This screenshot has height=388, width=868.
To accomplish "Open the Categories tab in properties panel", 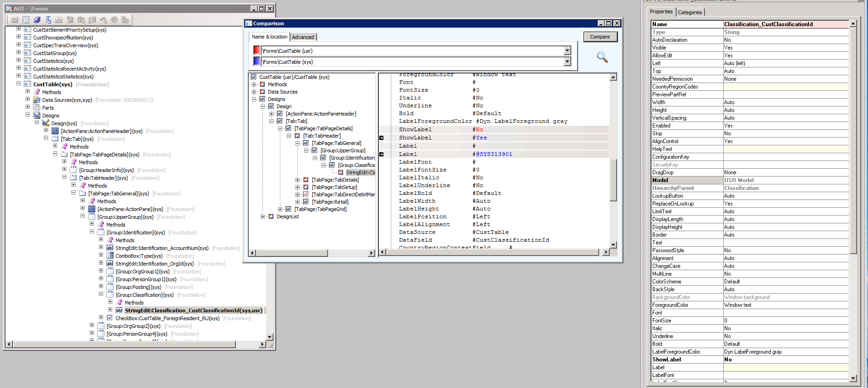I will [x=689, y=12].
